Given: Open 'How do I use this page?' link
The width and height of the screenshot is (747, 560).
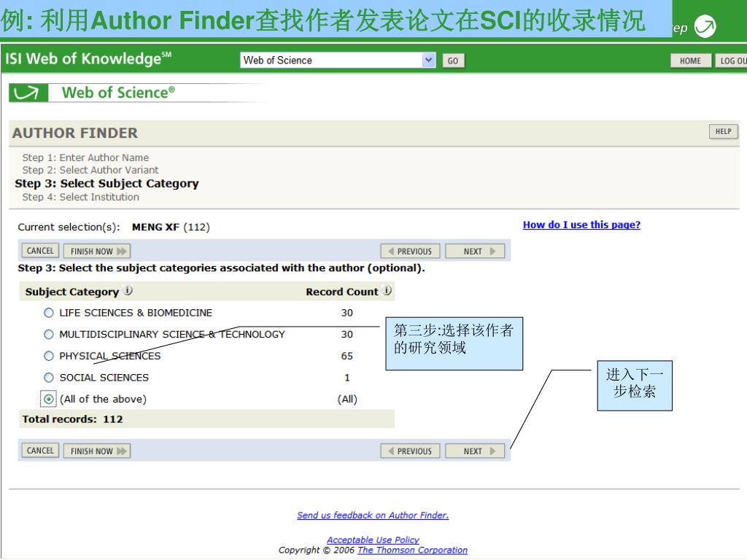Looking at the screenshot, I should 581,225.
